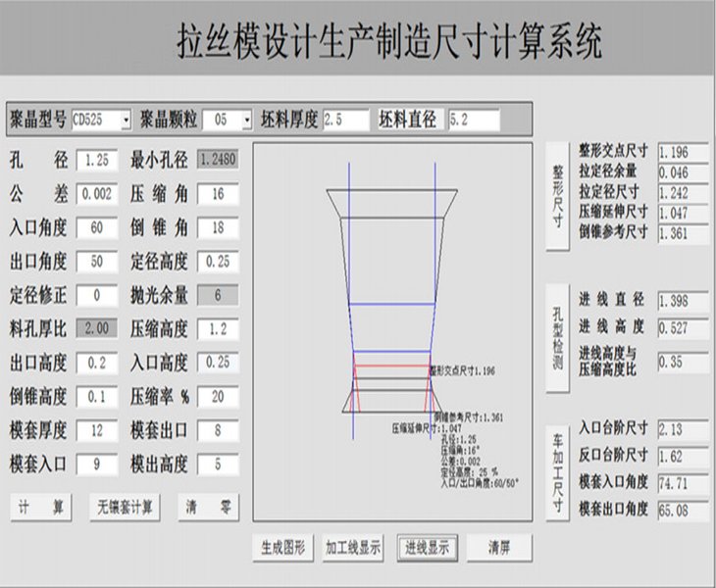Click the 倒锥参考尺寸 output field

pos(683,233)
